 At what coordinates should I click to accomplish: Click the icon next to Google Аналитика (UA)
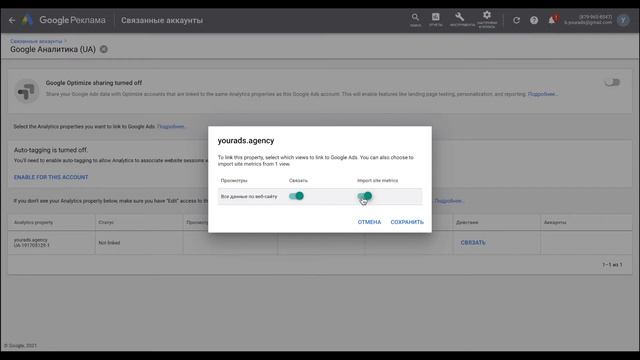104,49
